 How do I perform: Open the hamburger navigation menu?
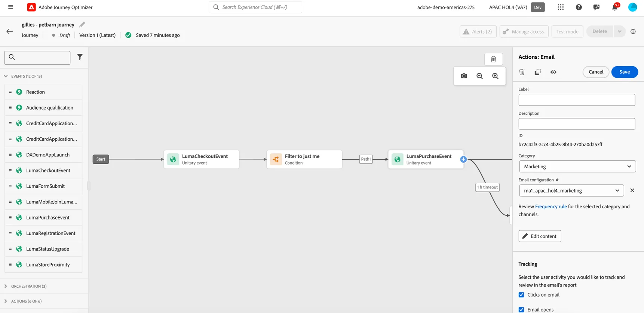10,7
